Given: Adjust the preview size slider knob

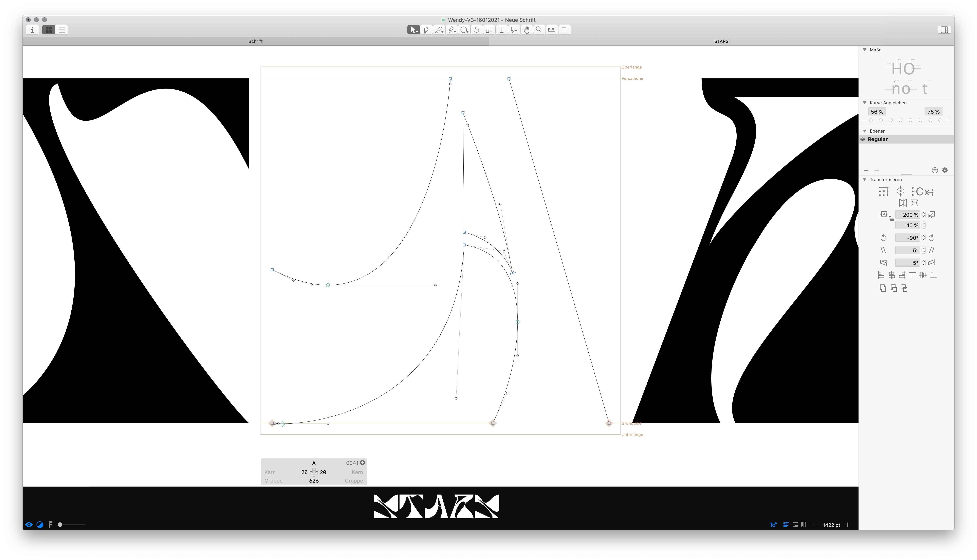Looking at the screenshot, I should tap(60, 525).
